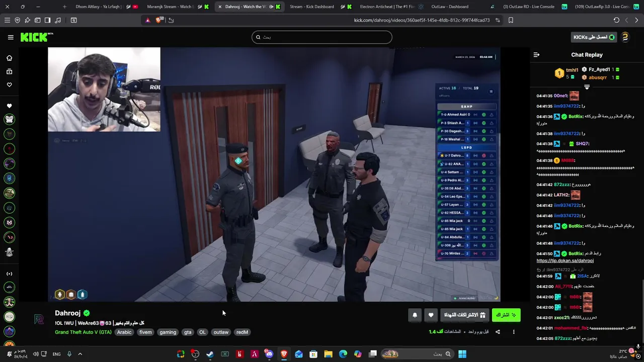This screenshot has width=644, height=362.
Task: Open File Explorer from taskbar
Action: (328, 354)
